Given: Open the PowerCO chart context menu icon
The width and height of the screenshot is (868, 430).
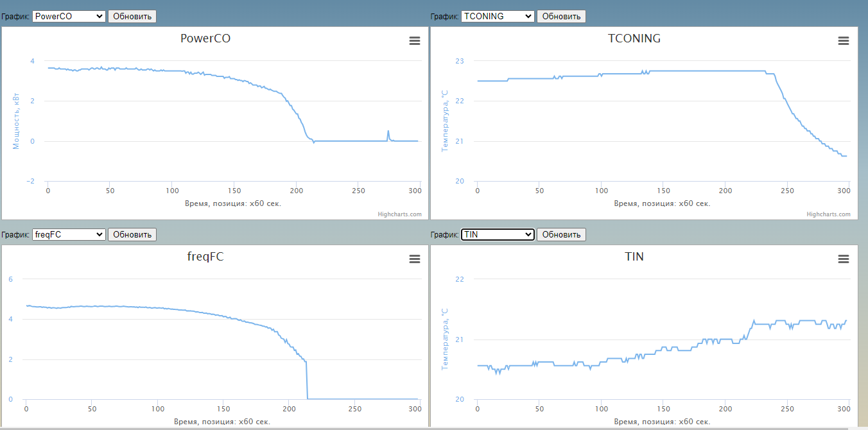Looking at the screenshot, I should pos(415,40).
